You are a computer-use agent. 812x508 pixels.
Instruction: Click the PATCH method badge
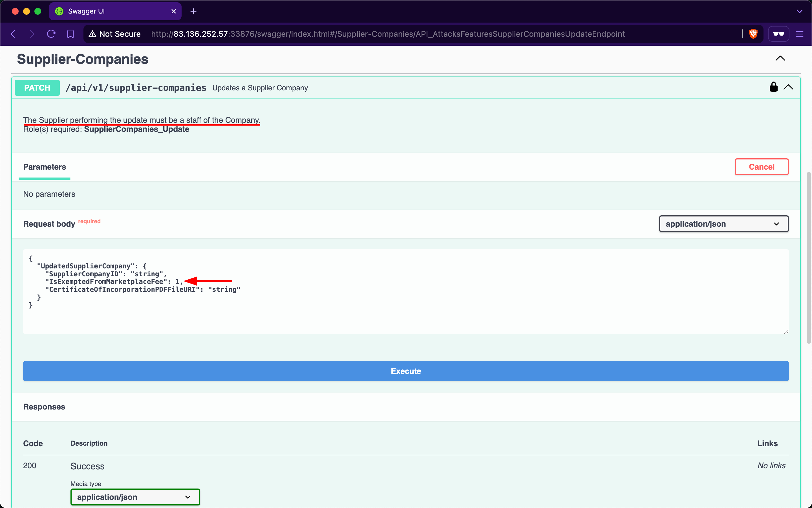tap(37, 88)
